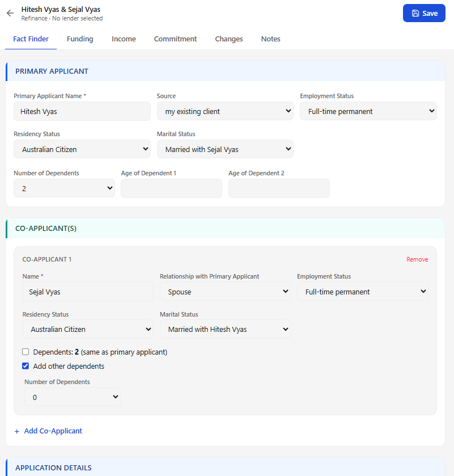Remove Co-Applicant 1

(417, 259)
